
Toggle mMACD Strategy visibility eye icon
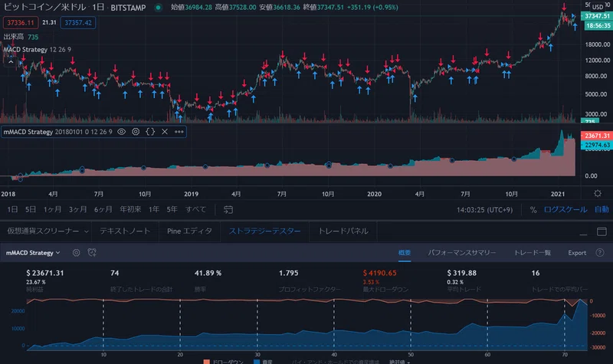pyautogui.click(x=122, y=132)
